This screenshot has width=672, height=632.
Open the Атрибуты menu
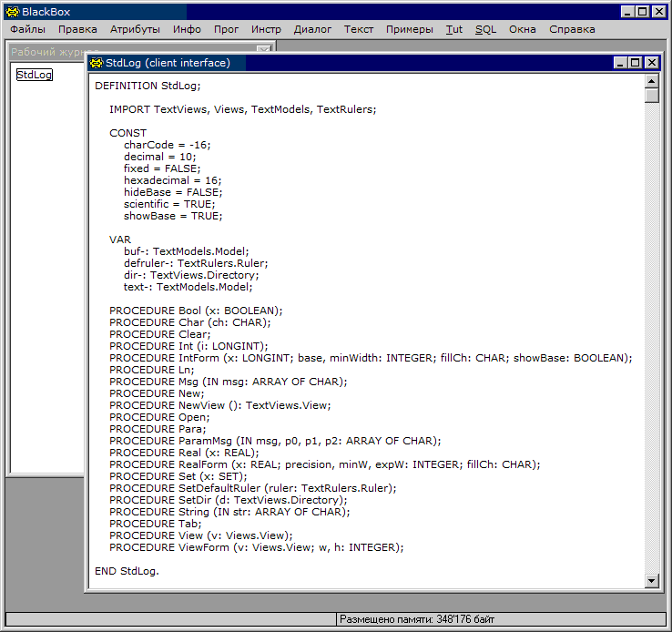click(x=135, y=29)
